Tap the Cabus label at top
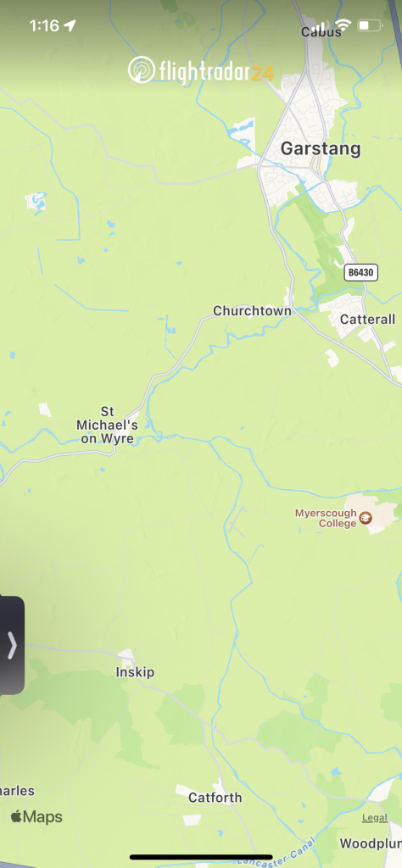Viewport: 402px width, 868px height. coord(321,32)
